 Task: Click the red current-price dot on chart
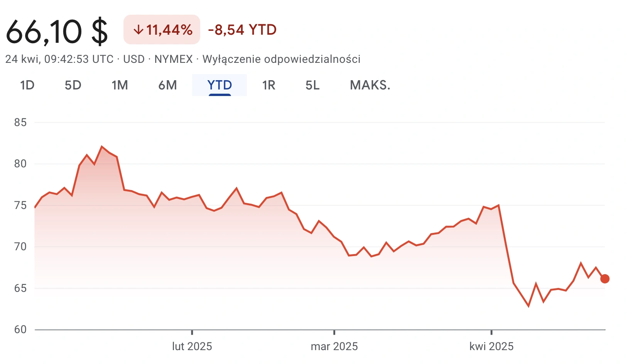(605, 279)
